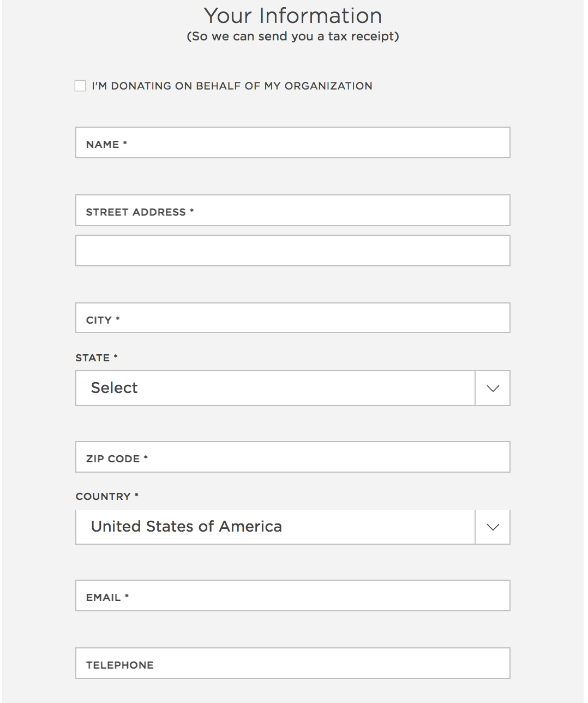Click the "Your Information" heading
588x703 pixels.
coord(293,16)
